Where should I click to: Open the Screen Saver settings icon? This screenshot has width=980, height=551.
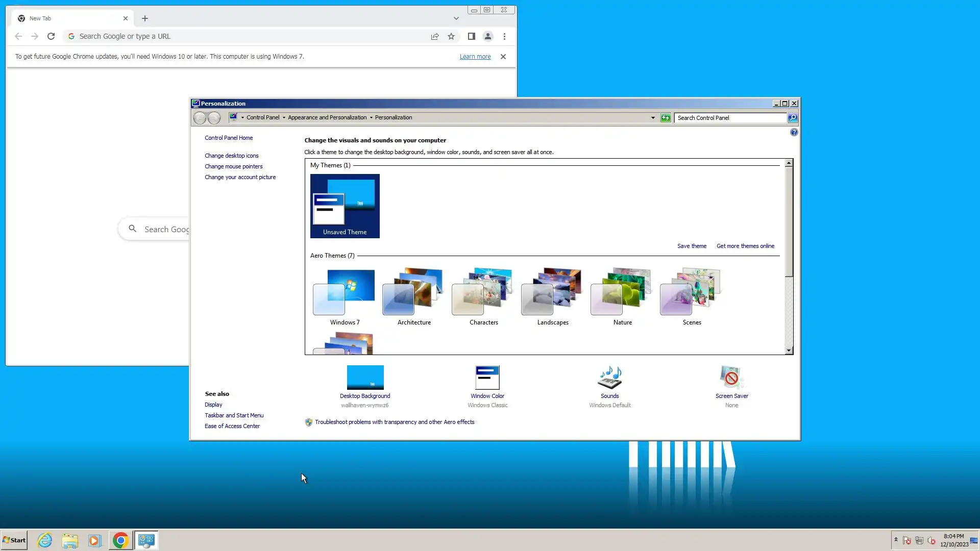tap(731, 378)
